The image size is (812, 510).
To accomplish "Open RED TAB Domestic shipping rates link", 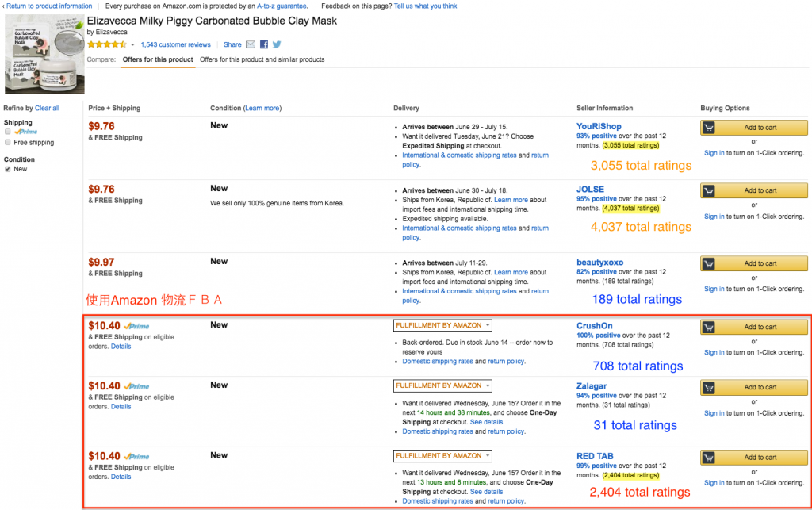I will pos(438,501).
